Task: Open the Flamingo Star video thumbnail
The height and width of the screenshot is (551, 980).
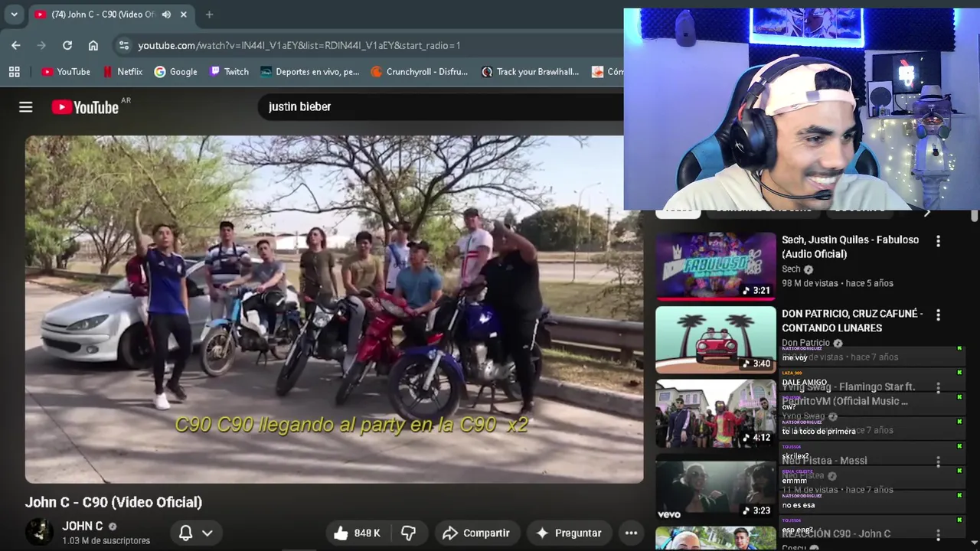Action: [715, 413]
